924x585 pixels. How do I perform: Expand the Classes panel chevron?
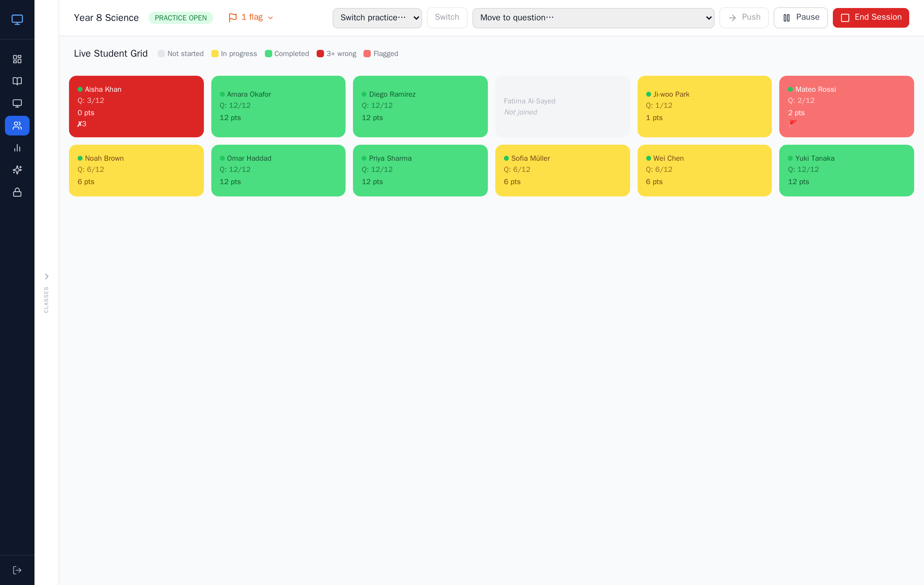(47, 276)
